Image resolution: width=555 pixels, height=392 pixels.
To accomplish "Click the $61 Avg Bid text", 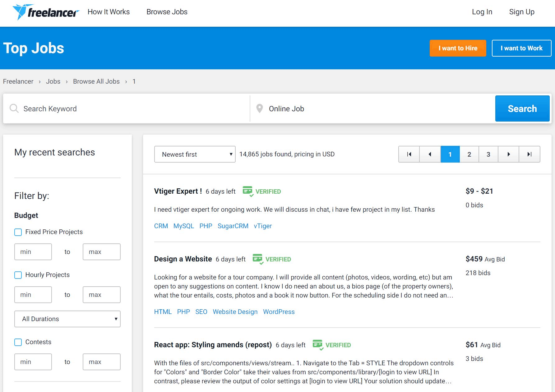I will point(483,345).
